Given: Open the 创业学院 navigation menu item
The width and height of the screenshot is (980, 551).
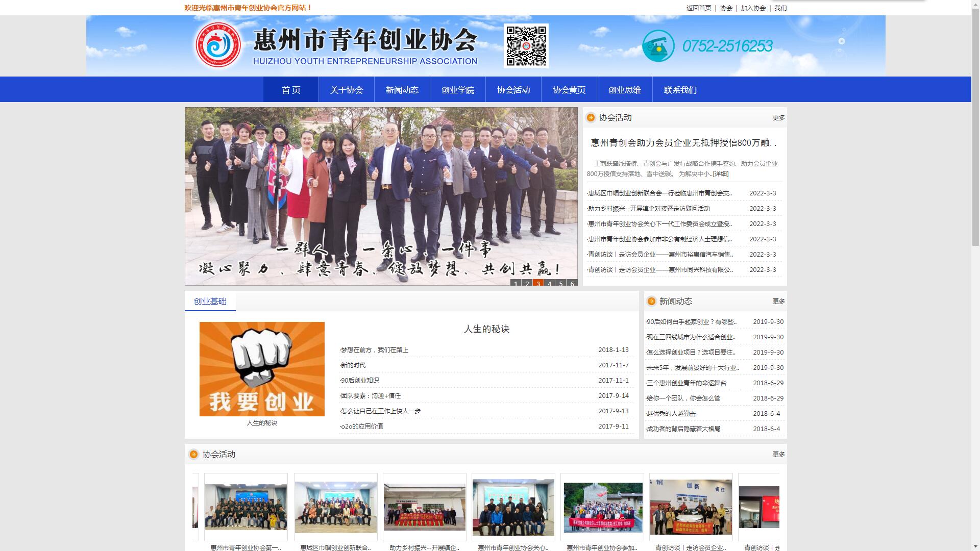Looking at the screenshot, I should [457, 90].
